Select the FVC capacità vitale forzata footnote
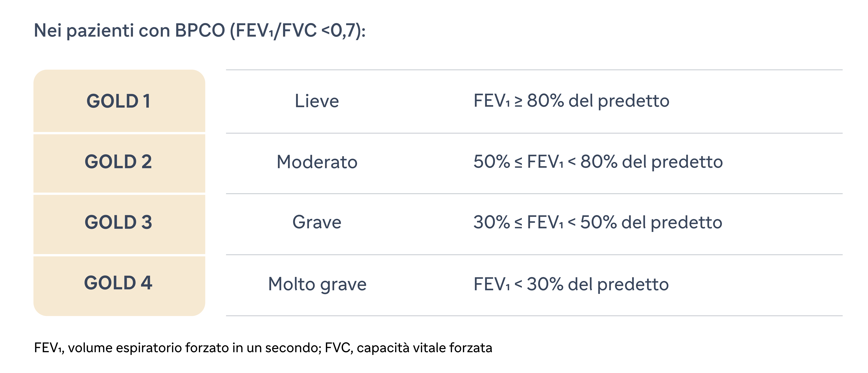Screen dimensions: 868x373 pyautogui.click(x=408, y=348)
